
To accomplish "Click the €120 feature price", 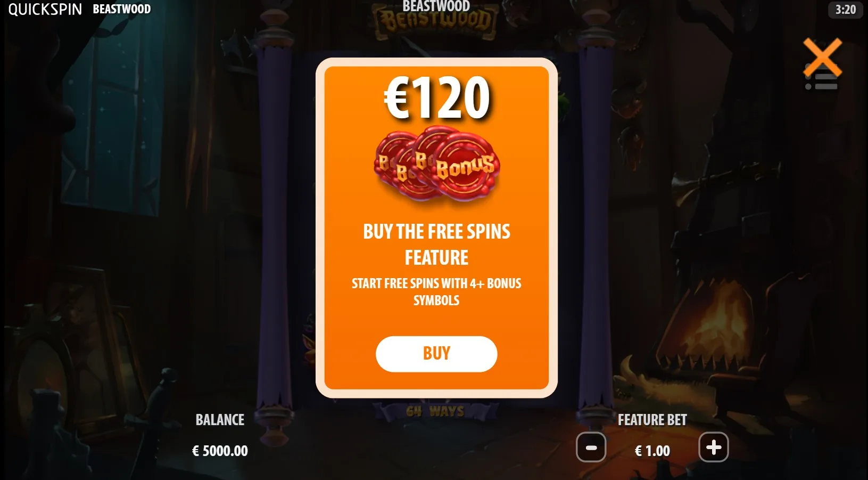I will (x=437, y=97).
